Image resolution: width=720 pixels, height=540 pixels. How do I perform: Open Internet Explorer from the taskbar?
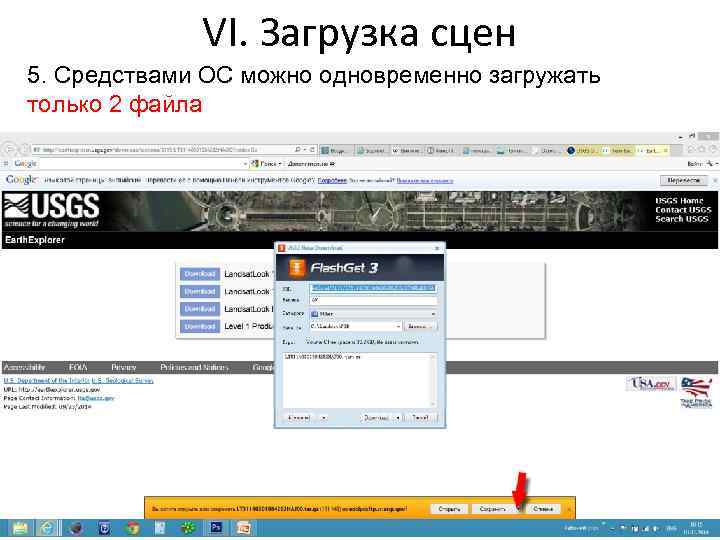tap(47, 528)
